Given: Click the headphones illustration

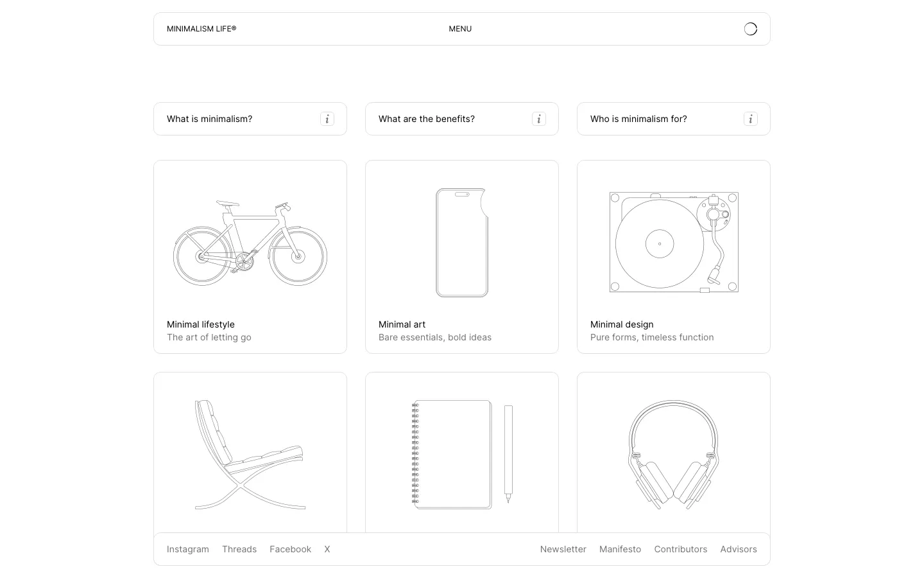Looking at the screenshot, I should [674, 455].
